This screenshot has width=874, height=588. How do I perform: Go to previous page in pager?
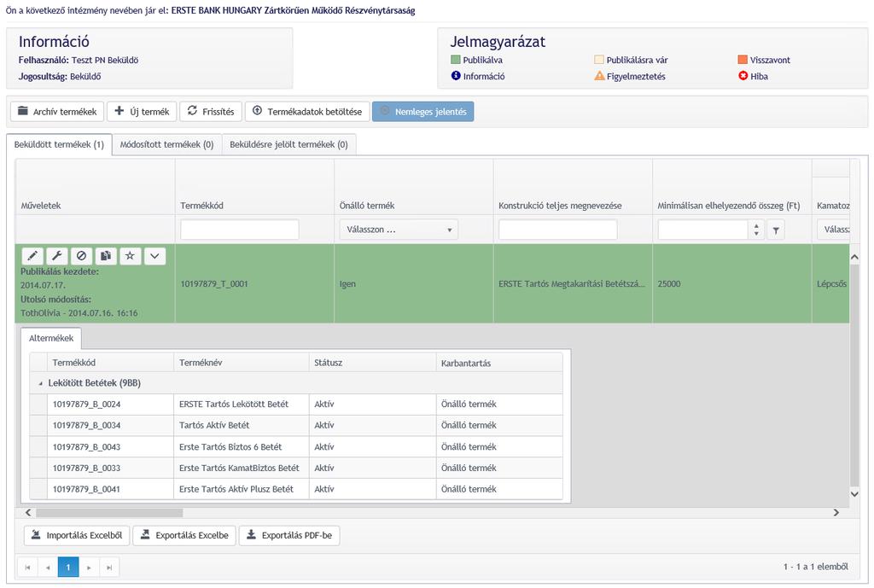click(x=48, y=567)
